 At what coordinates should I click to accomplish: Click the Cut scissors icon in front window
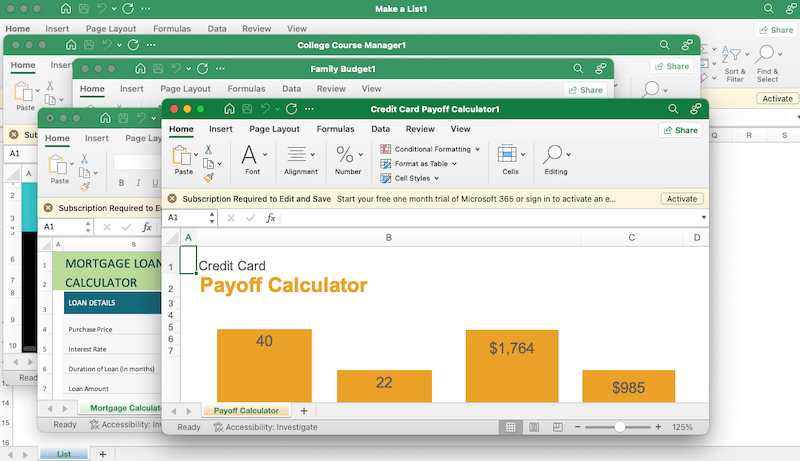click(208, 148)
